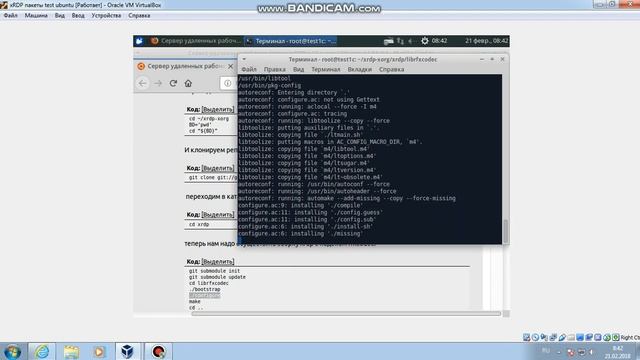The image size is (640, 360).
Task: Click the VirtualBox display status icon
Action: pyautogui.click(x=580, y=337)
